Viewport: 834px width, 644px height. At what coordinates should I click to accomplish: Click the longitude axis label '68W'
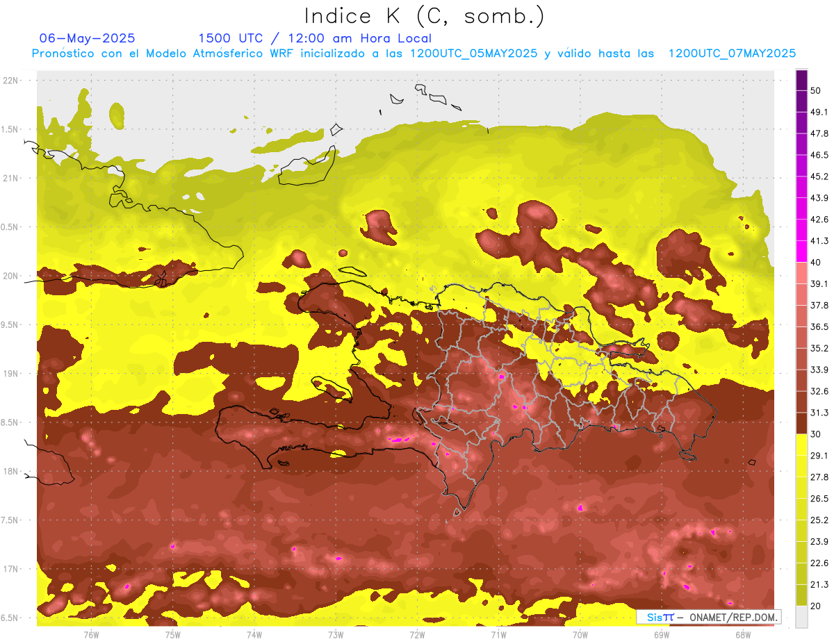(x=742, y=634)
